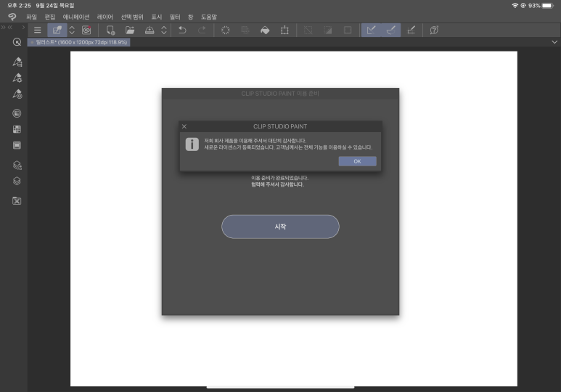Select the 일러스트 canvas tab
Image resolution: width=561 pixels, height=392 pixels.
click(78, 42)
